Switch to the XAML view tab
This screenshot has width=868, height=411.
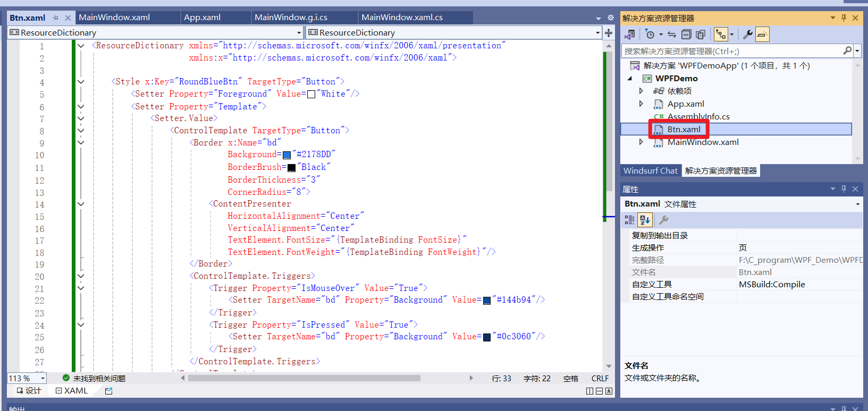coord(72,391)
